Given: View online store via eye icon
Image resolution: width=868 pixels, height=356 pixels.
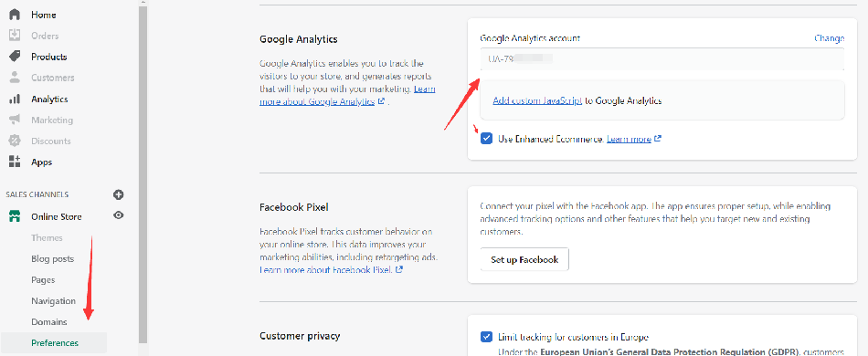Looking at the screenshot, I should [x=119, y=215].
